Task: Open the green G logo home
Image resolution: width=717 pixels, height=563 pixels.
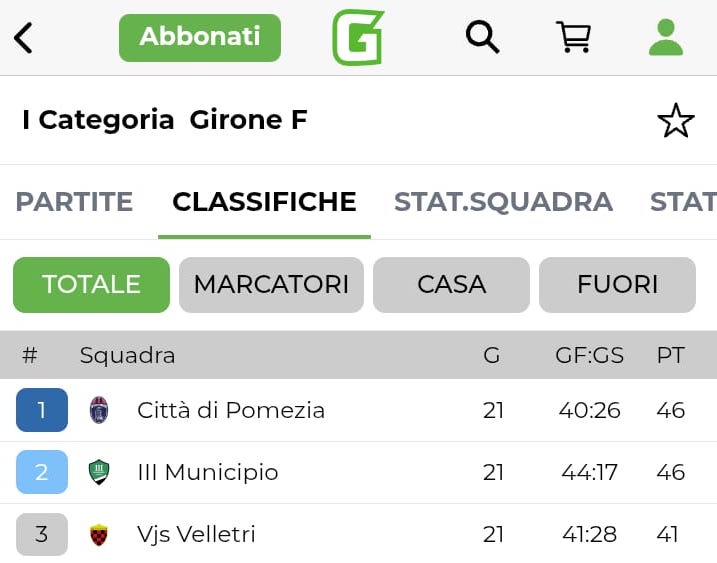Action: click(x=358, y=38)
